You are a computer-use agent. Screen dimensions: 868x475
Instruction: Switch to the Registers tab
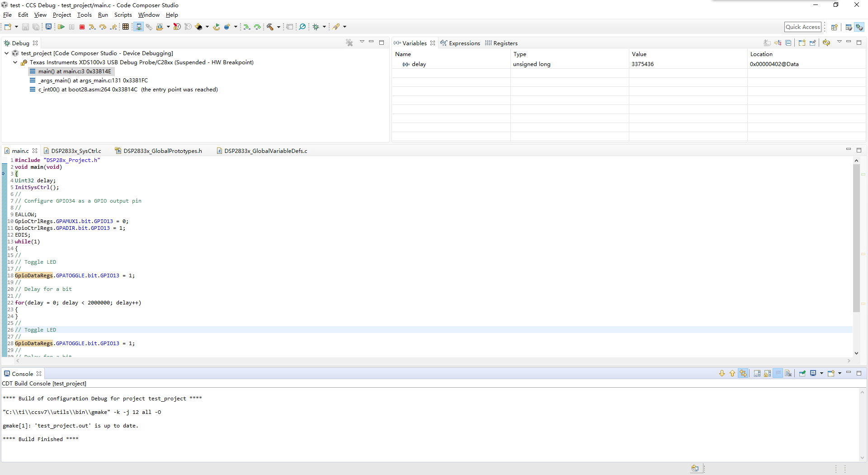(501, 43)
